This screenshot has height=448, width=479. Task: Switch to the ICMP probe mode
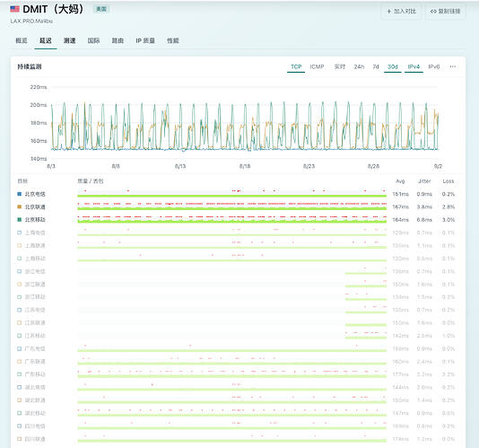[317, 66]
